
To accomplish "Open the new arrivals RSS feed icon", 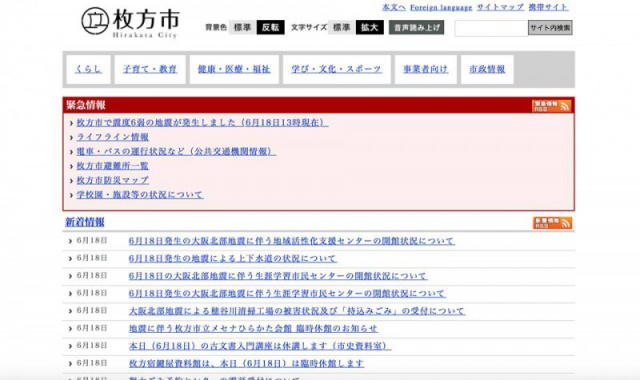I will (x=552, y=223).
